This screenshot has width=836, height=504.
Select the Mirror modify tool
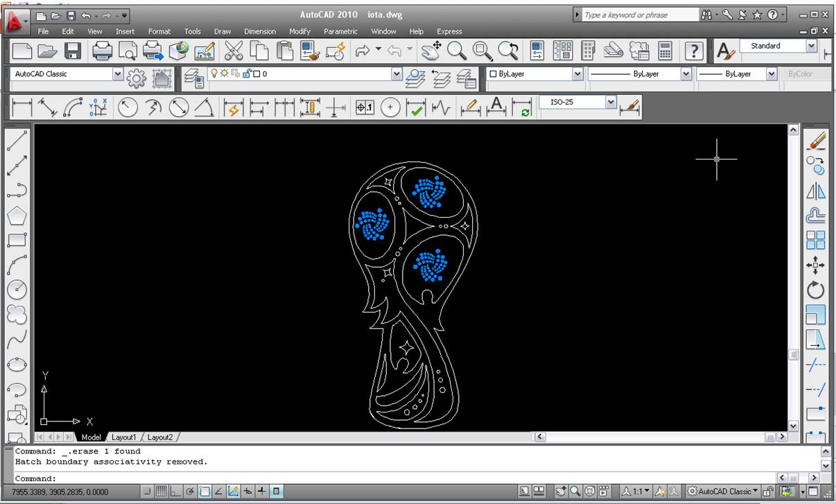[816, 191]
